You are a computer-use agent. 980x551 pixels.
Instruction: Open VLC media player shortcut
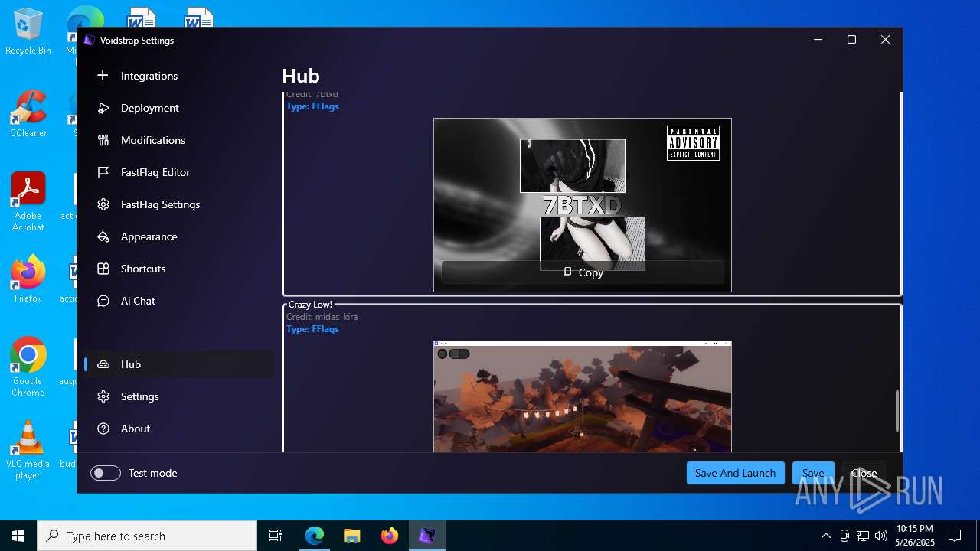[x=28, y=450]
